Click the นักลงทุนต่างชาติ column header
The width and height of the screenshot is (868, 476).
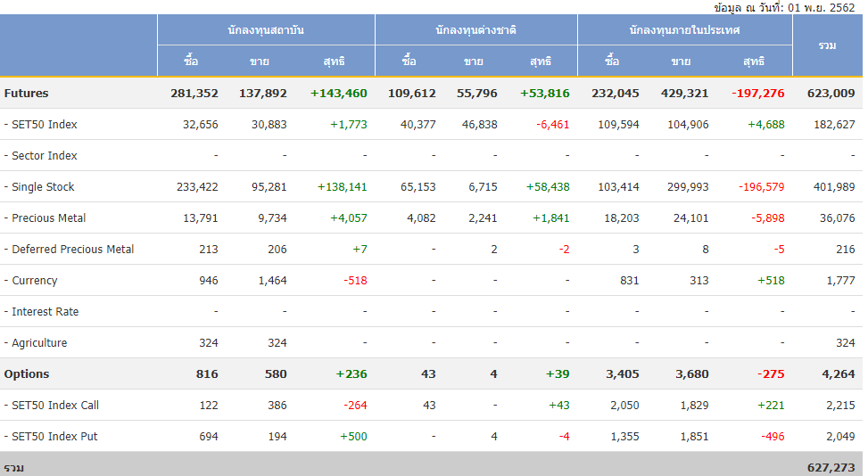pyautogui.click(x=476, y=29)
